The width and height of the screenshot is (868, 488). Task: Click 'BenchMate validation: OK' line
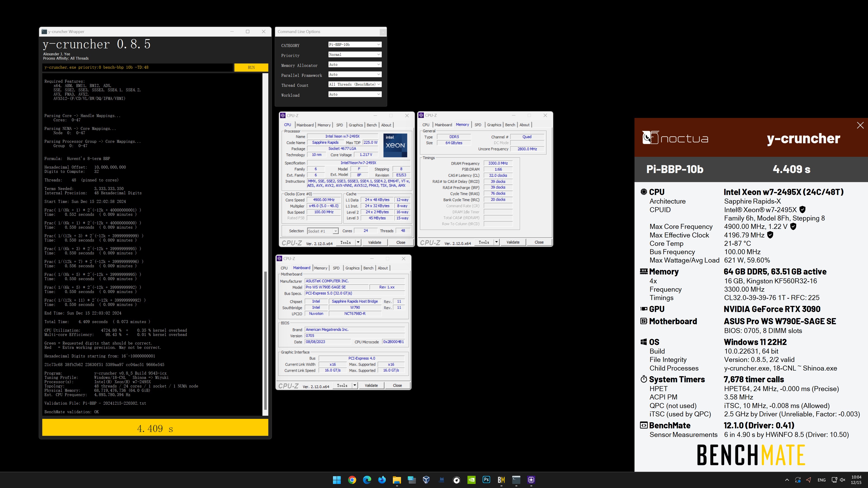71,412
